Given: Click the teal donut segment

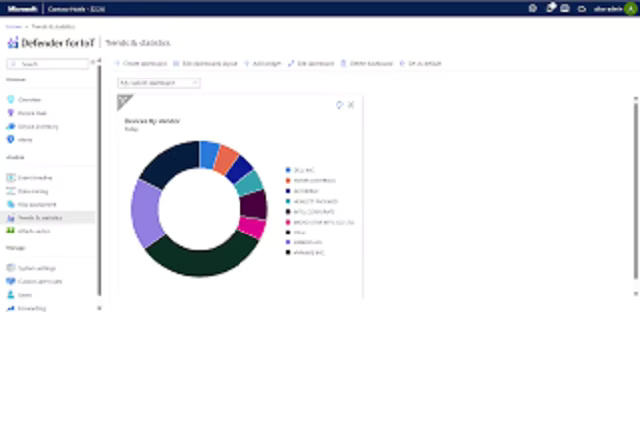Looking at the screenshot, I should click(249, 184).
